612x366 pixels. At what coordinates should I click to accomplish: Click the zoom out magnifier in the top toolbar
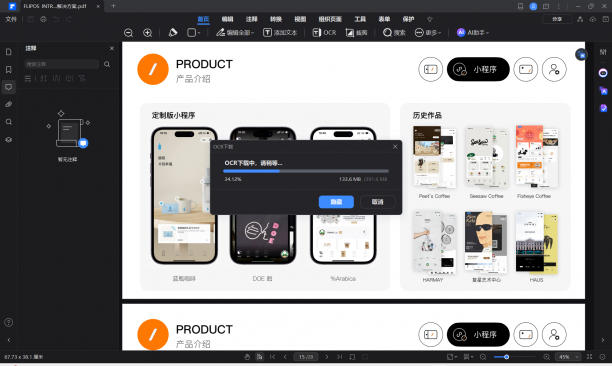tap(128, 33)
